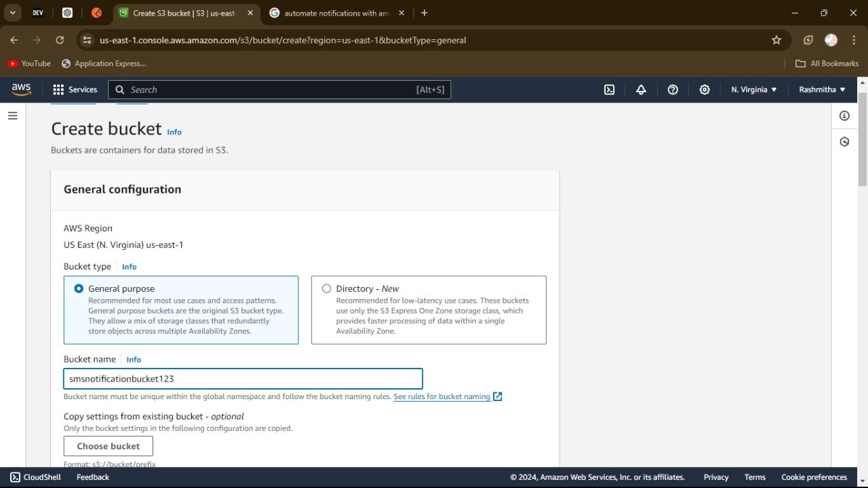The width and height of the screenshot is (868, 488).
Task: Click the Choose bucket button
Action: click(x=108, y=446)
